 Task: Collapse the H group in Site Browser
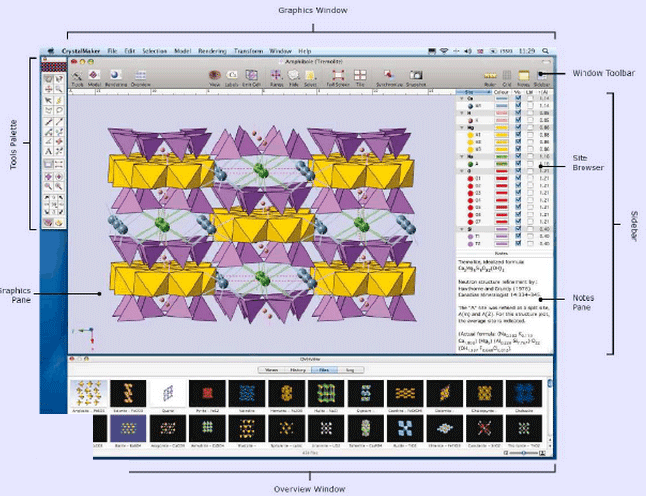(462, 113)
